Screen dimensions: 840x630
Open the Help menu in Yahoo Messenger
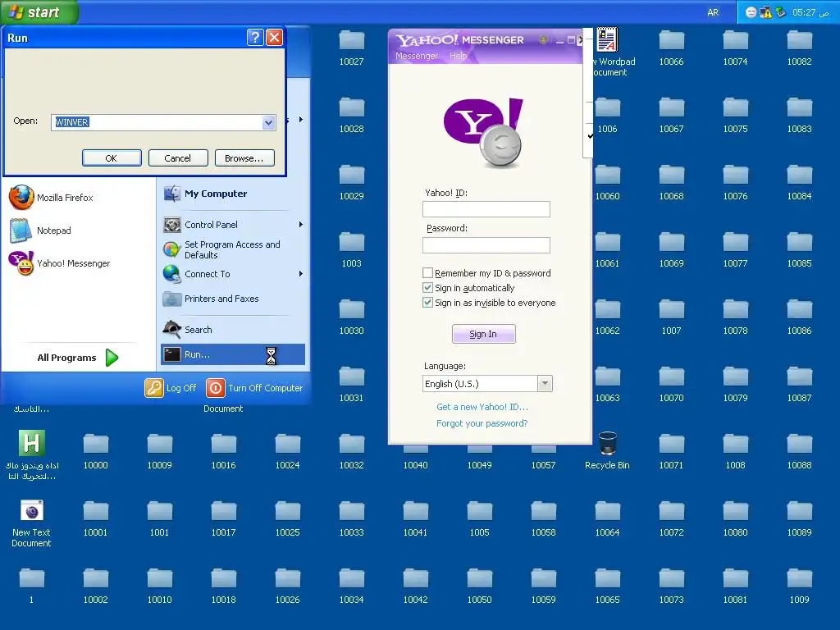tap(458, 56)
